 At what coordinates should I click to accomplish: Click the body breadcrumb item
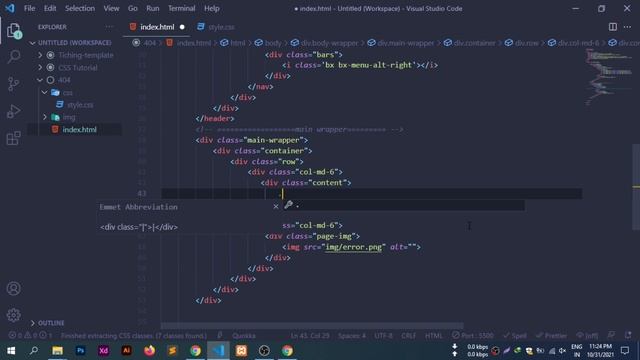[x=268, y=43]
